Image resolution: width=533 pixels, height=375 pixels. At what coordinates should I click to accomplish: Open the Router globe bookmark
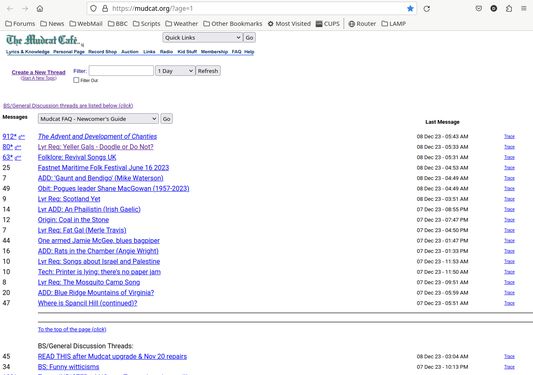point(362,23)
